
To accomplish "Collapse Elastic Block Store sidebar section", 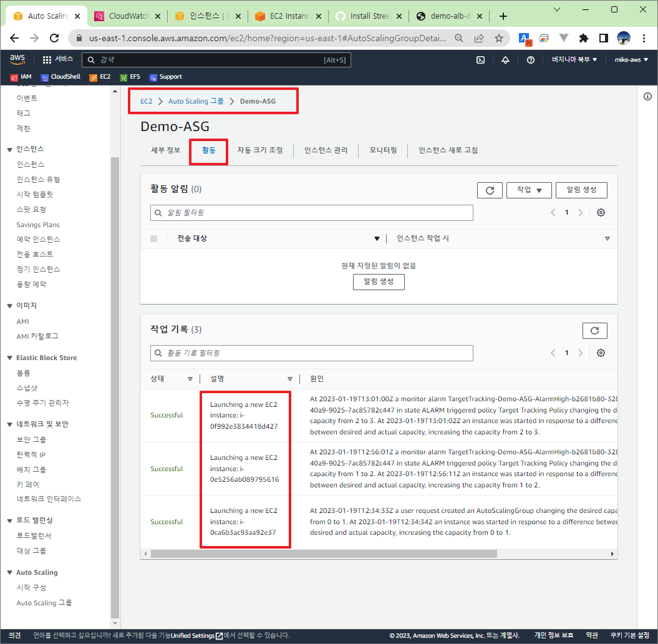I will [9, 358].
